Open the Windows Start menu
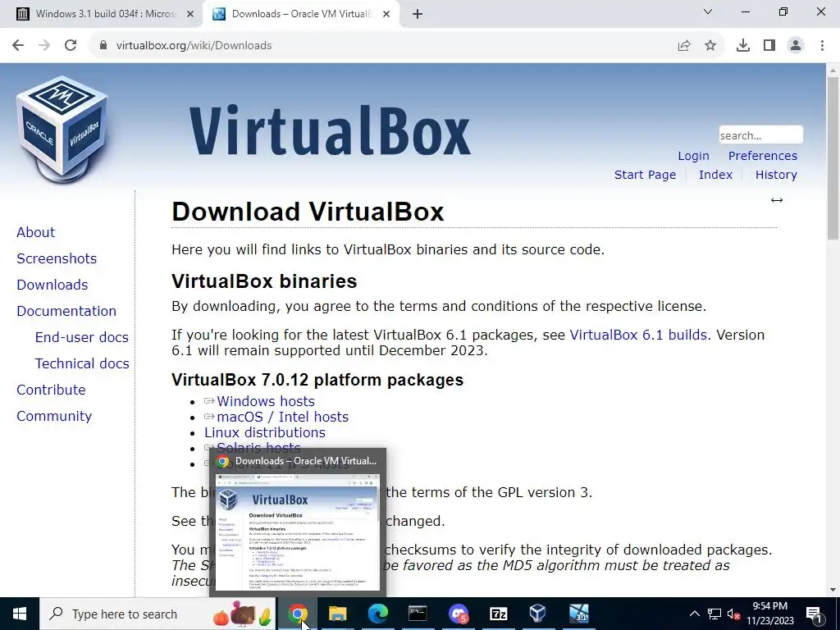The height and width of the screenshot is (630, 840). point(20,614)
